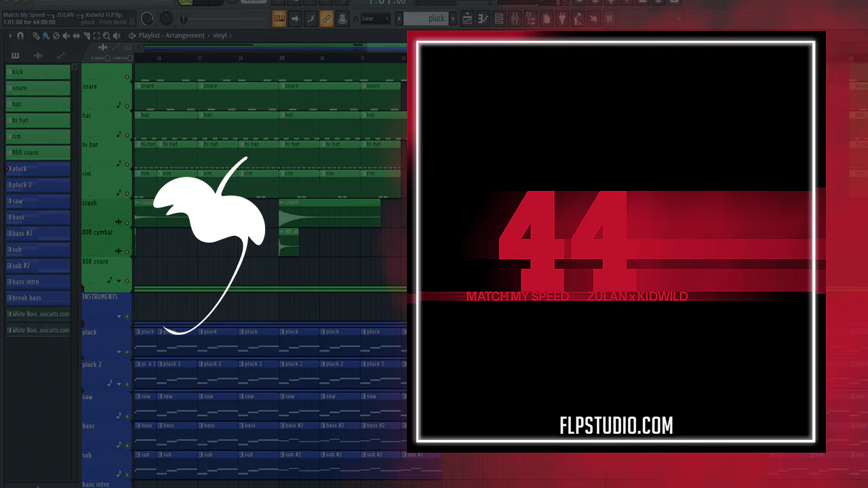
Task: Open the Playlist - Arrangement breadcrumb menu
Action: 172,35
